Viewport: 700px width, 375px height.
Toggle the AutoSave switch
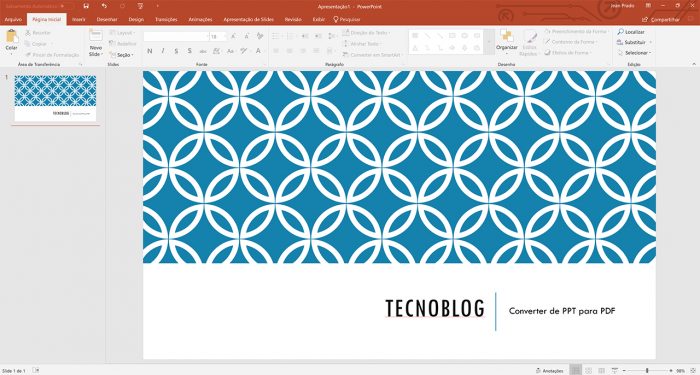[67, 6]
